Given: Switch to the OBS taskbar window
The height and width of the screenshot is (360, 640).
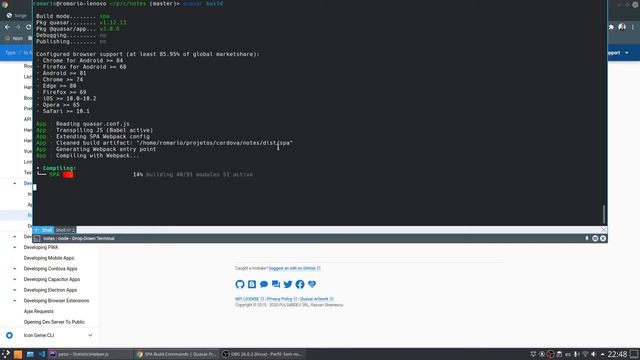Looking at the screenshot, I should click(264, 354).
